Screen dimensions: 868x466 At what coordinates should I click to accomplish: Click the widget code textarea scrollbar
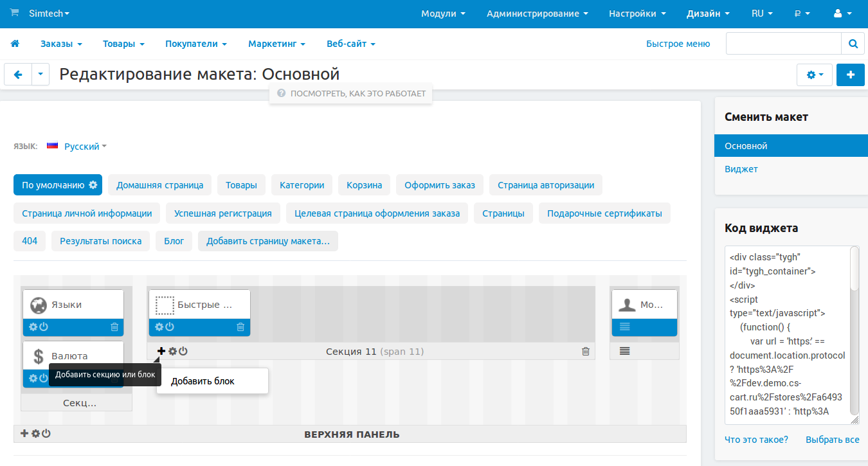coord(854,270)
